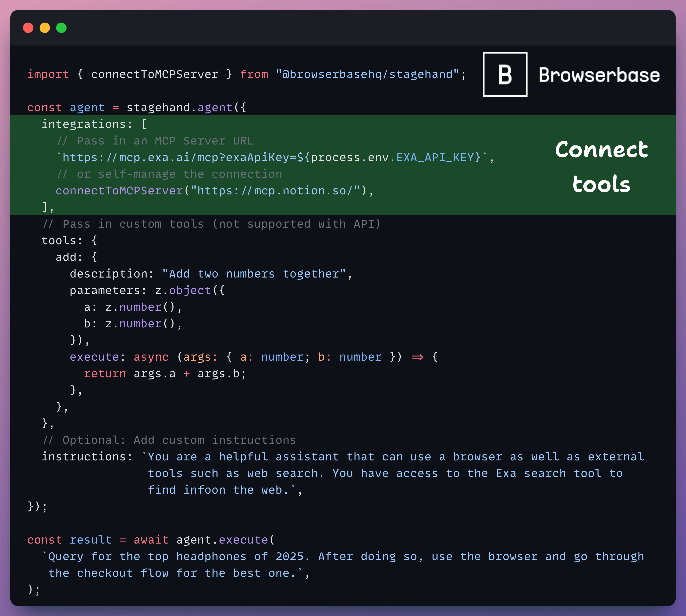Click the connectToMCPServer function call

tap(119, 191)
